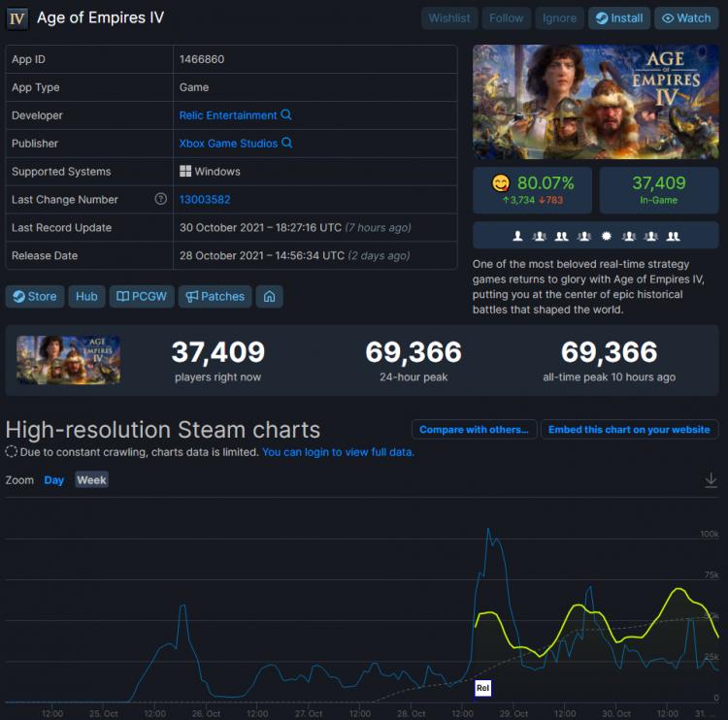
Task: Click the Age of Empires IV page title
Action: [x=100, y=17]
